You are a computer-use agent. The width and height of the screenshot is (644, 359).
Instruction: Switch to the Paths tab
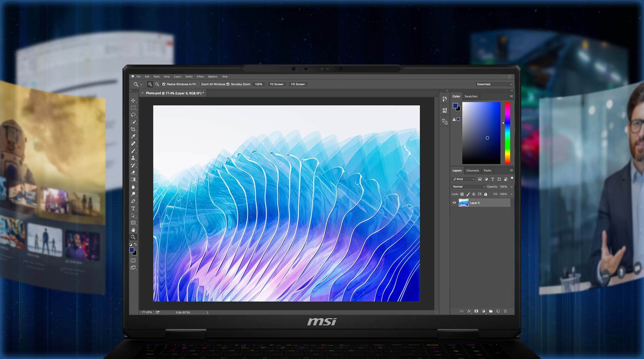click(x=488, y=171)
